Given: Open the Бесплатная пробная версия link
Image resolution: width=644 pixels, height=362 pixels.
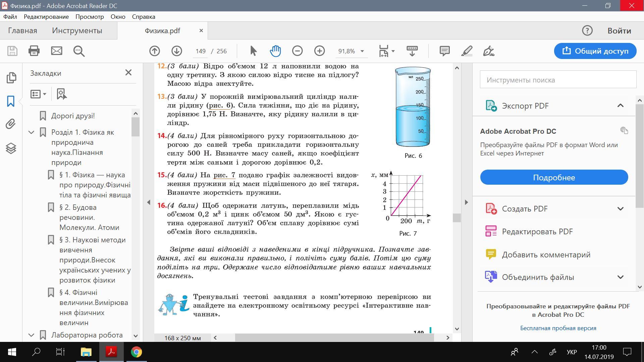Looking at the screenshot, I should pyautogui.click(x=558, y=328).
